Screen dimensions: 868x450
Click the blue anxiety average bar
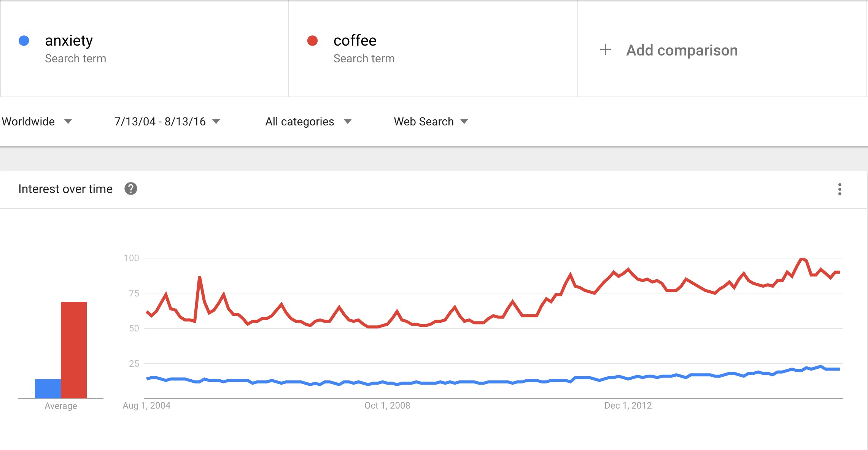pos(48,389)
